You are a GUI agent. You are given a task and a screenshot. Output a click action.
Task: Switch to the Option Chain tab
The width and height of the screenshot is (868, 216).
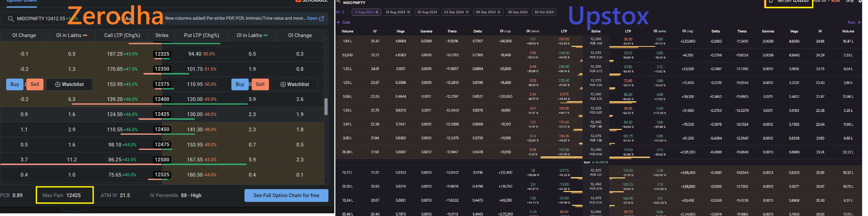pyautogui.click(x=22, y=1)
